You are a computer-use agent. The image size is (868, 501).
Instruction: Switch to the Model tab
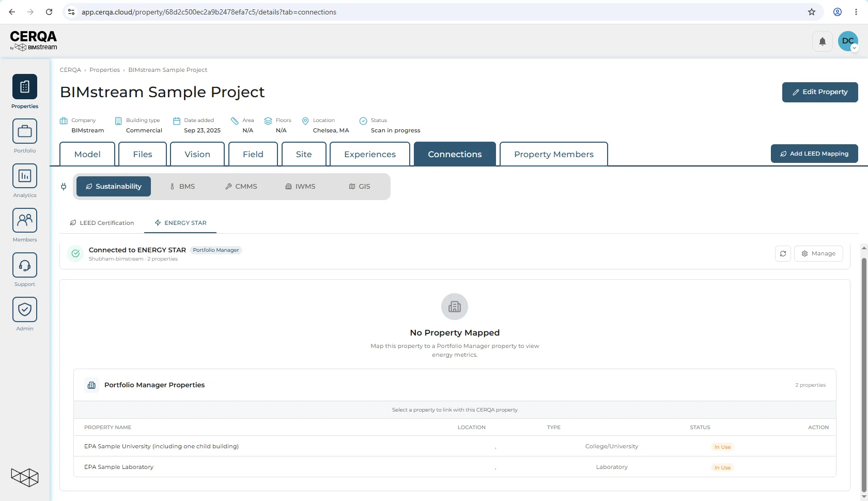[87, 154]
